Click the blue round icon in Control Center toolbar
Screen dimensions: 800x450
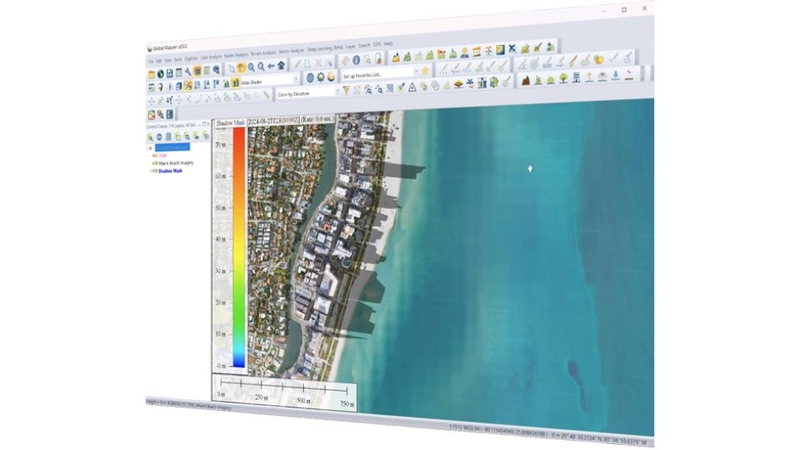click(159, 137)
